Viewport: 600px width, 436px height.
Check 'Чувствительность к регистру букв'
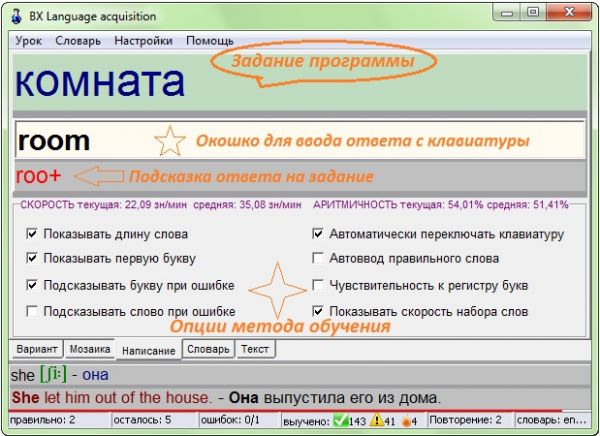pyautogui.click(x=318, y=285)
